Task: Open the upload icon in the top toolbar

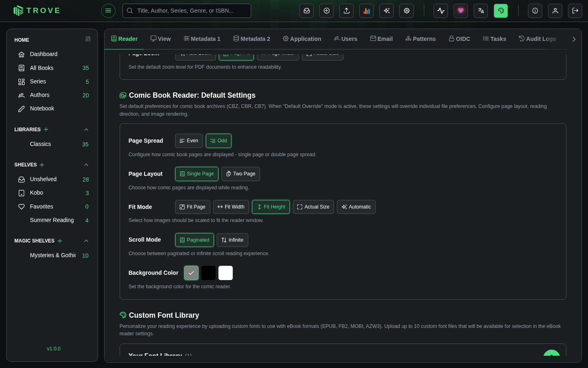Action: pos(347,11)
